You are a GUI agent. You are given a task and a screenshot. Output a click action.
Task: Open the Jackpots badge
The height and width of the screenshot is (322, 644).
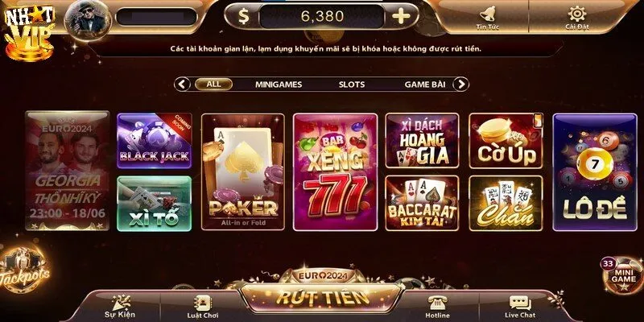pos(25,270)
